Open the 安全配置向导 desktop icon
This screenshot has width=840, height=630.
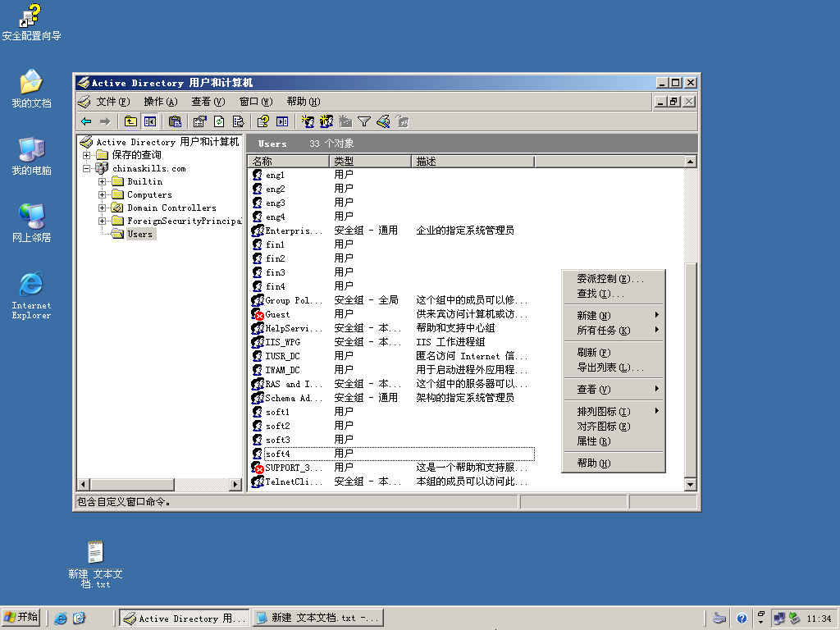31,22
